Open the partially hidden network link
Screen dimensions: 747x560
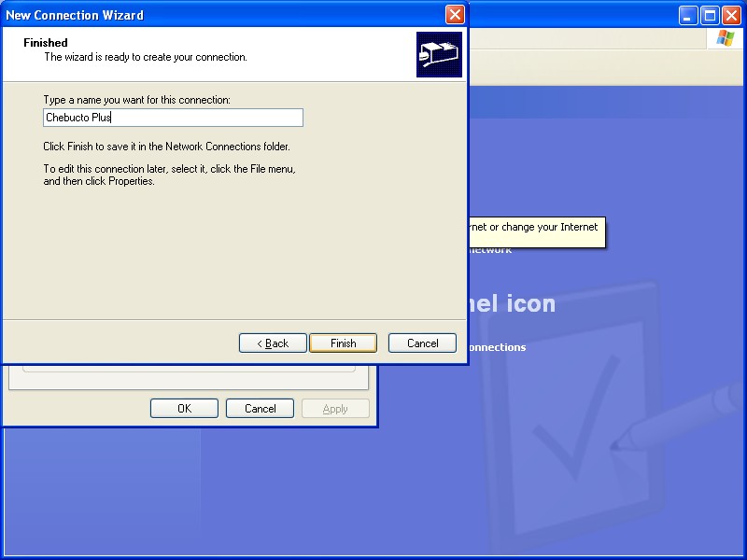pyautogui.click(x=490, y=250)
